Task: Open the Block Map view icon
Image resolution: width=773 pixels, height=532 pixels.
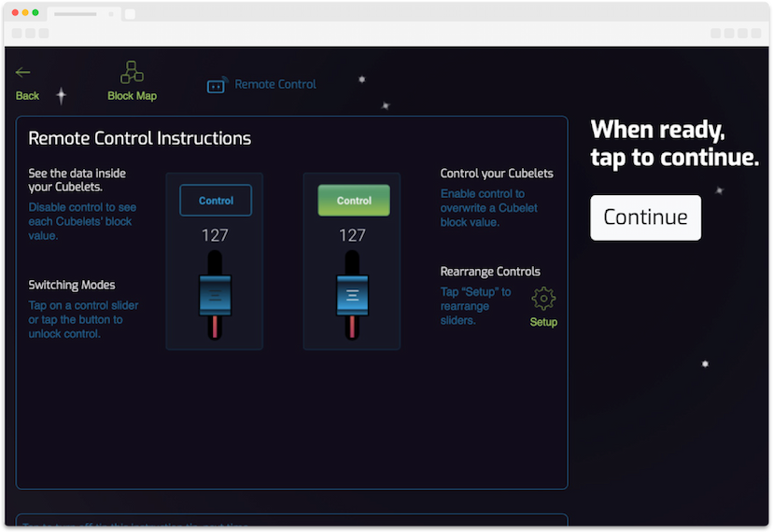Action: (x=132, y=73)
